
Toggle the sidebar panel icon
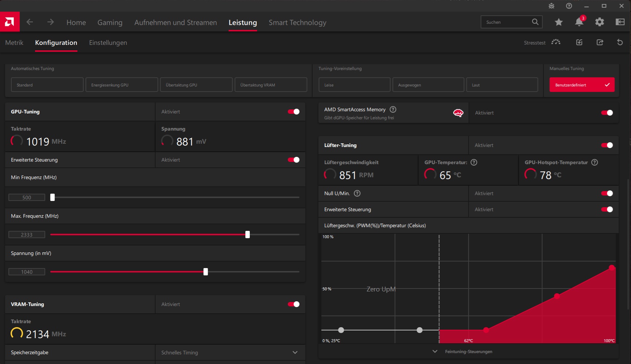[620, 22]
